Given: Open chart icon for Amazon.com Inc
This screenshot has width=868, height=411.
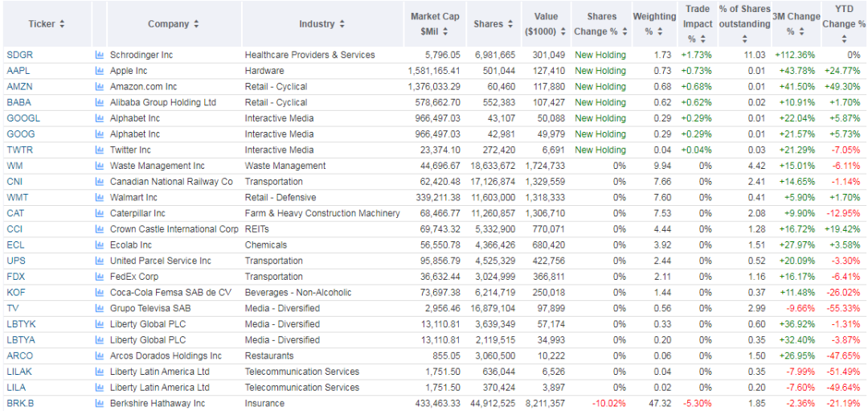Looking at the screenshot, I should click(x=100, y=87).
